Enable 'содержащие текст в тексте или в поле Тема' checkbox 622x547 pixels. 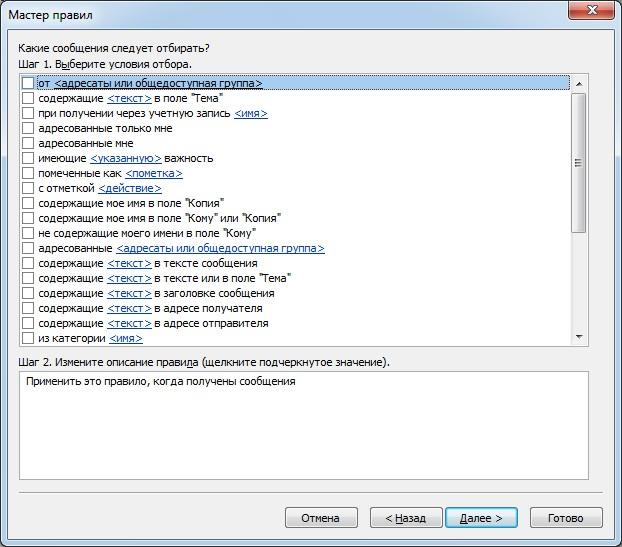[x=28, y=278]
